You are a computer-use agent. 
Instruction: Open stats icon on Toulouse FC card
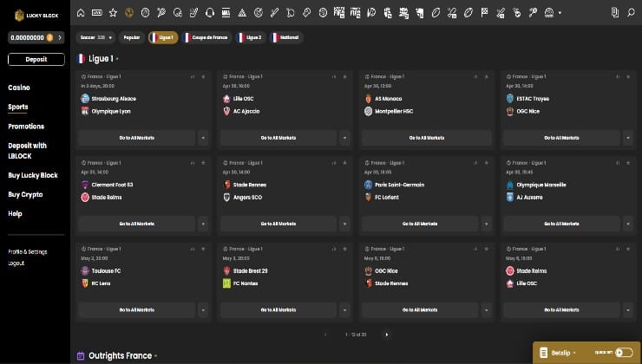click(193, 249)
